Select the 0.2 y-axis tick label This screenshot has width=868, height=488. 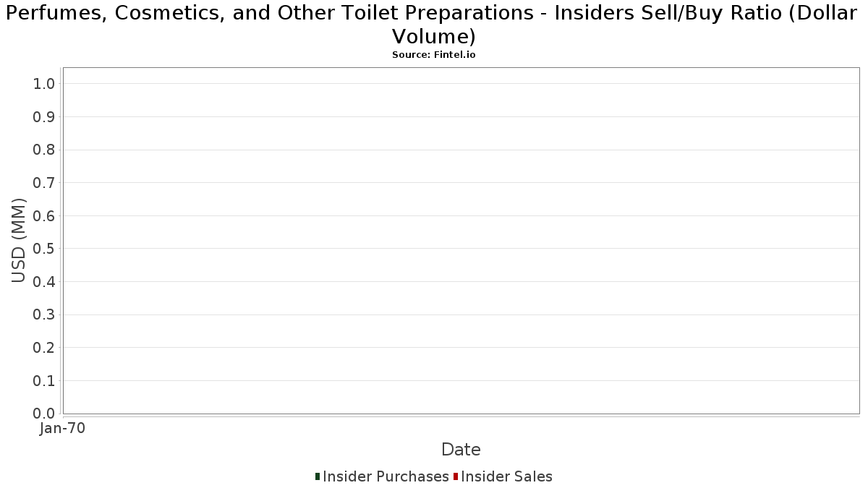click(x=44, y=348)
